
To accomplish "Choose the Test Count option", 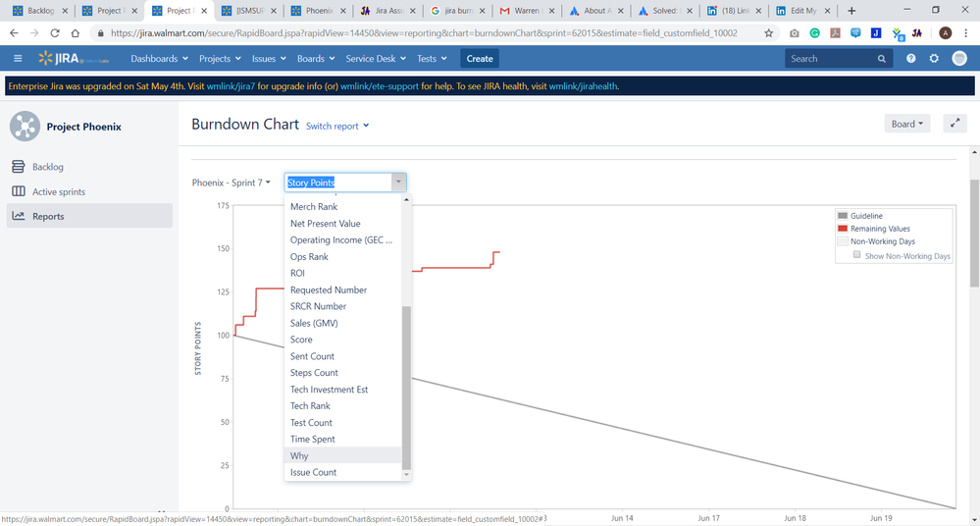I will coord(342,422).
